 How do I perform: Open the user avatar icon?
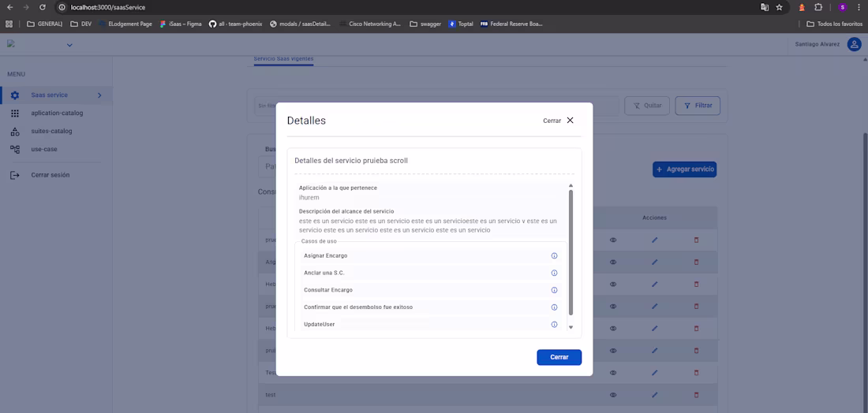coord(854,44)
